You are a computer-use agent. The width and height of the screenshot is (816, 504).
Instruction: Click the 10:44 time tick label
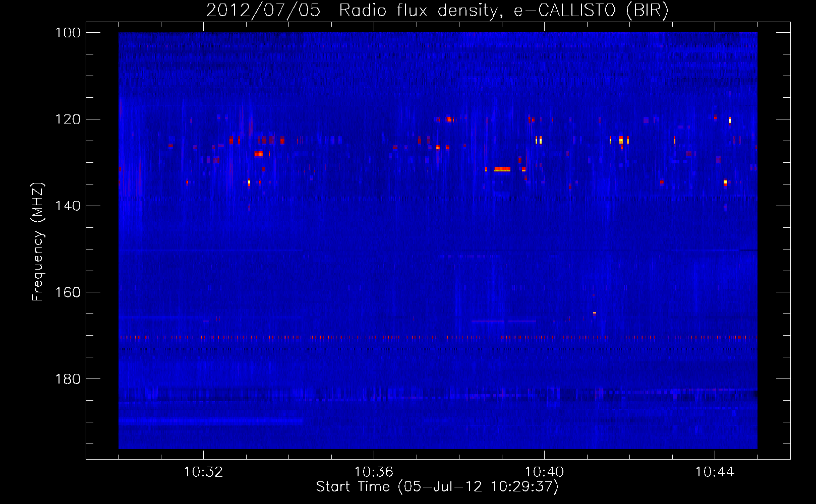click(715, 472)
